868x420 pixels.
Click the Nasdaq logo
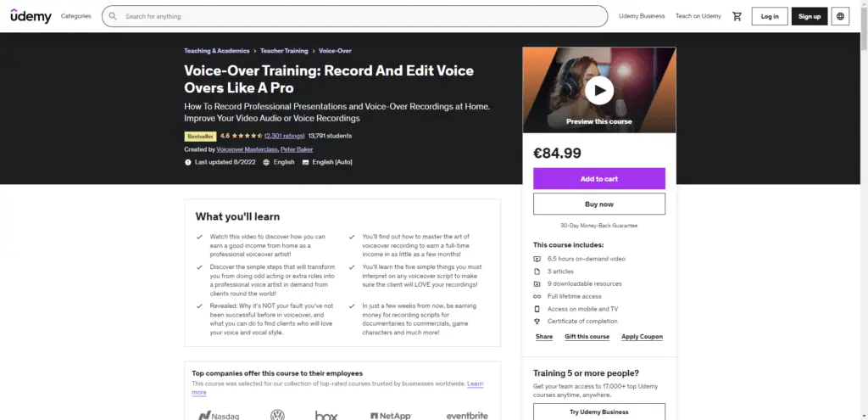point(219,416)
